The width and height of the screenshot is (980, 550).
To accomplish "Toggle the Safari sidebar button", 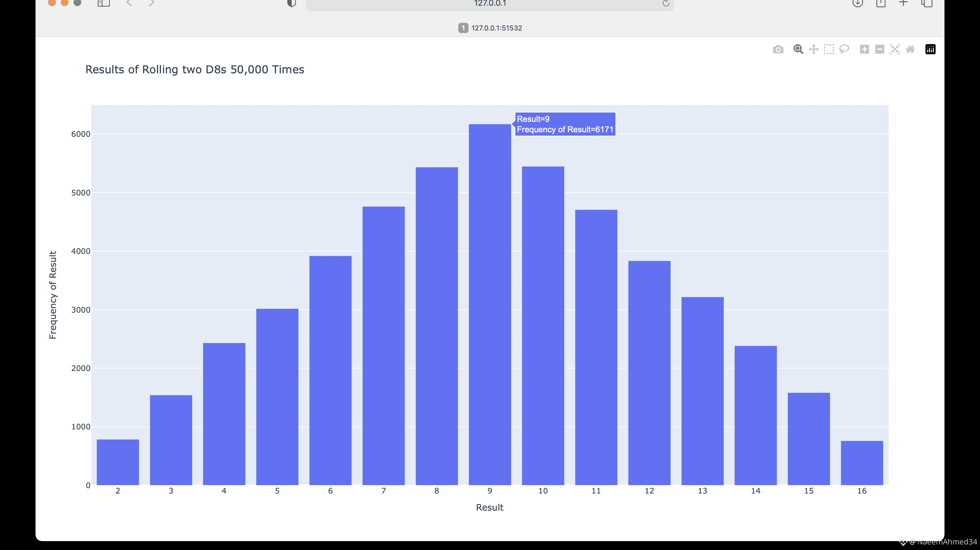I will click(x=103, y=3).
